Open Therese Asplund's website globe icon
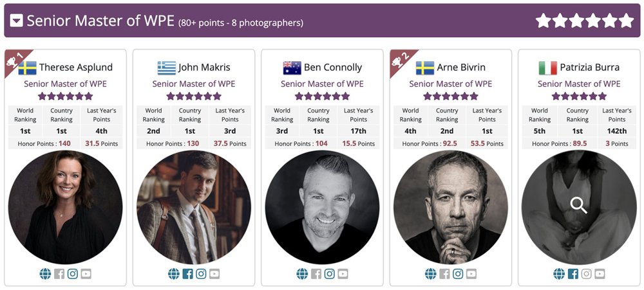The width and height of the screenshot is (644, 290). (x=45, y=274)
